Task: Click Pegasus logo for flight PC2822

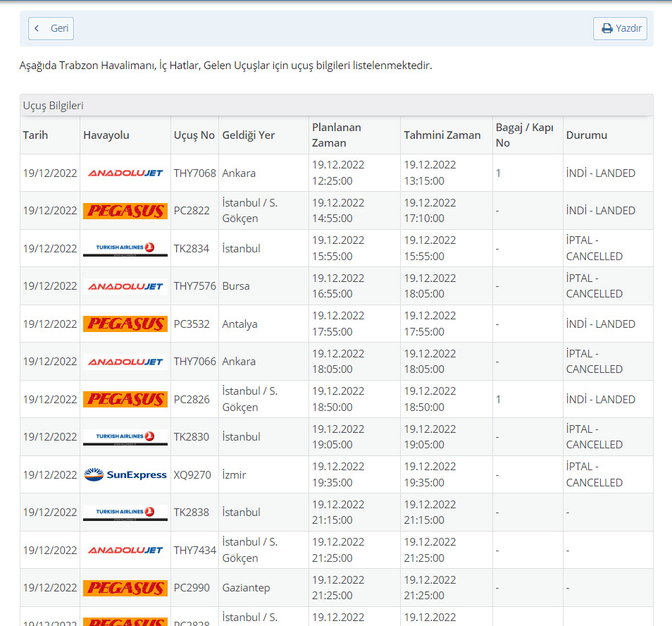Action: [125, 211]
